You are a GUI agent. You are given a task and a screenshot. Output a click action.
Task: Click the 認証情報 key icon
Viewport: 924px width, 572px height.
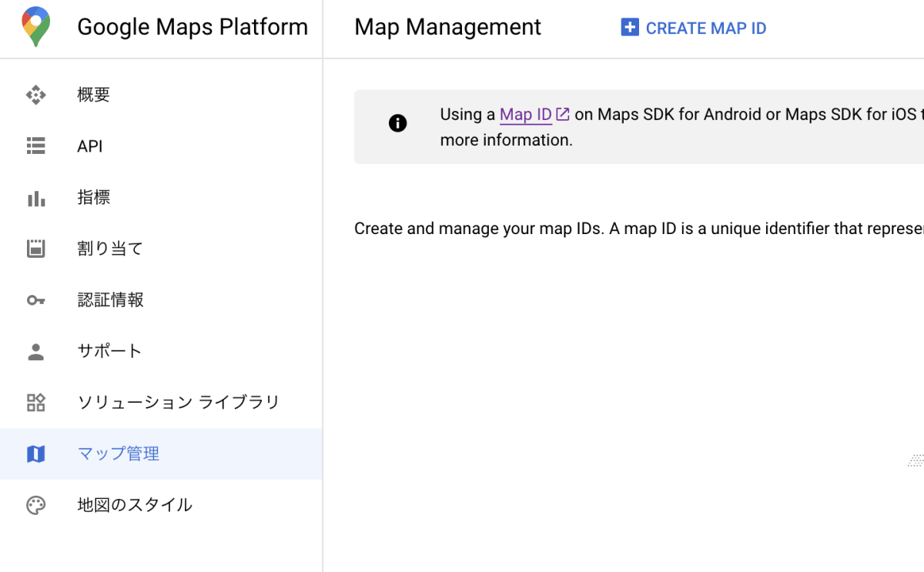(x=36, y=300)
